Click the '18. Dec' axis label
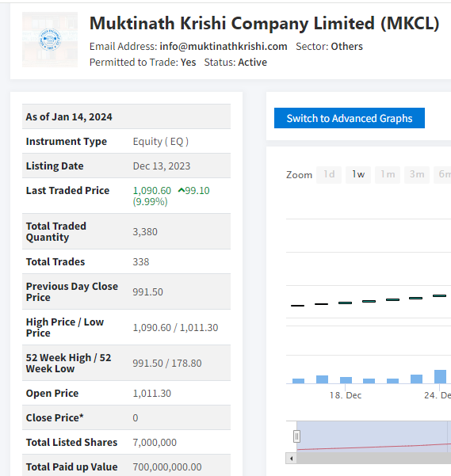 [346, 395]
